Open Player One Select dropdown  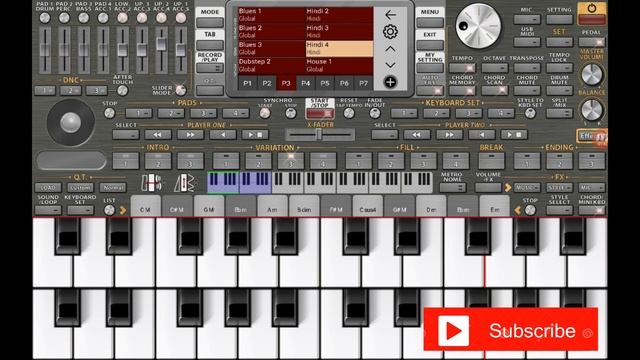point(126,134)
